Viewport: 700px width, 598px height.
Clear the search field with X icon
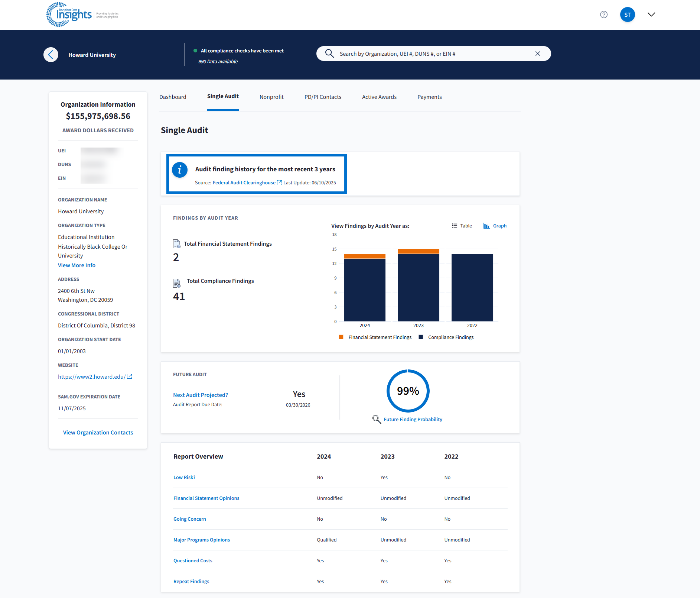click(537, 54)
